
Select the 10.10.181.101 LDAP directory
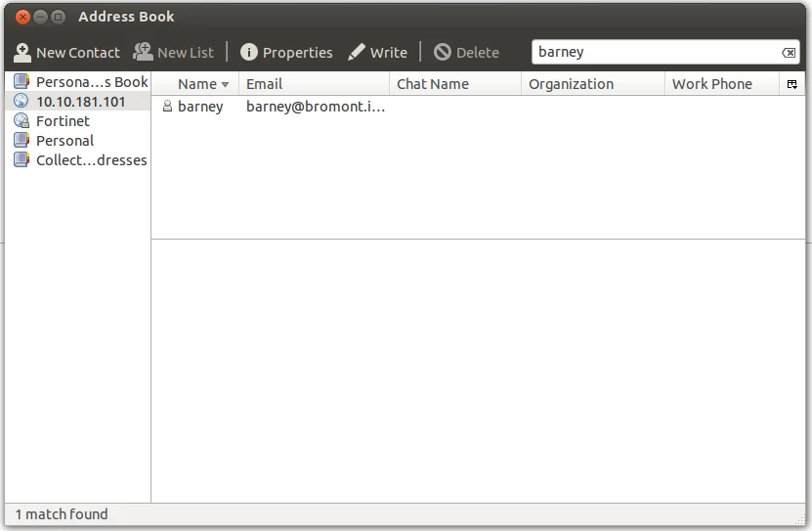click(77, 102)
